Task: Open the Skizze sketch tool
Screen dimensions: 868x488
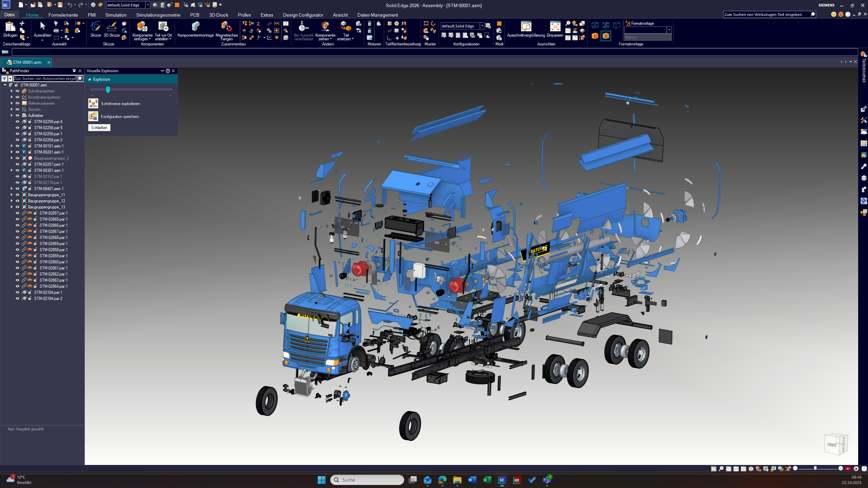Action: click(x=95, y=27)
